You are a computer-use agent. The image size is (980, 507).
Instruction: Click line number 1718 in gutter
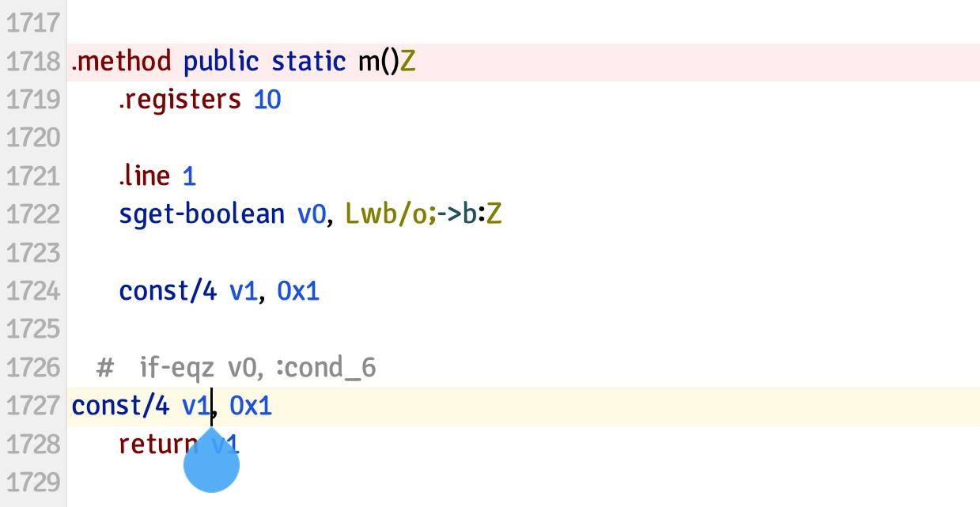pyautogui.click(x=33, y=62)
